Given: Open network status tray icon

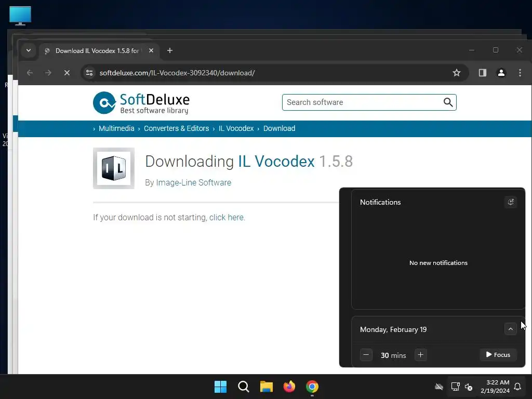Looking at the screenshot, I should pyautogui.click(x=455, y=387).
